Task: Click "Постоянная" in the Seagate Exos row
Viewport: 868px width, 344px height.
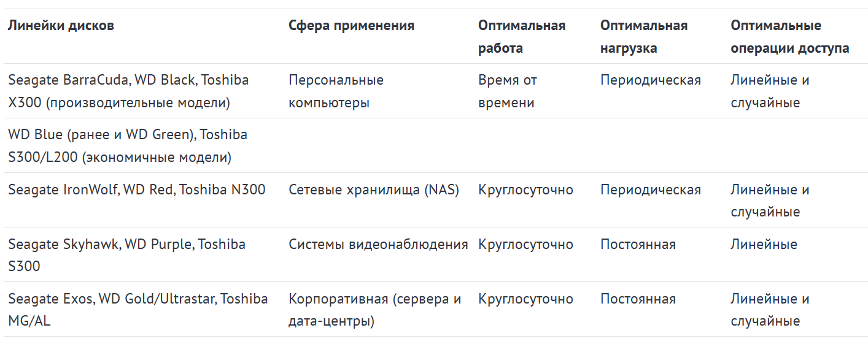Action: pos(638,299)
